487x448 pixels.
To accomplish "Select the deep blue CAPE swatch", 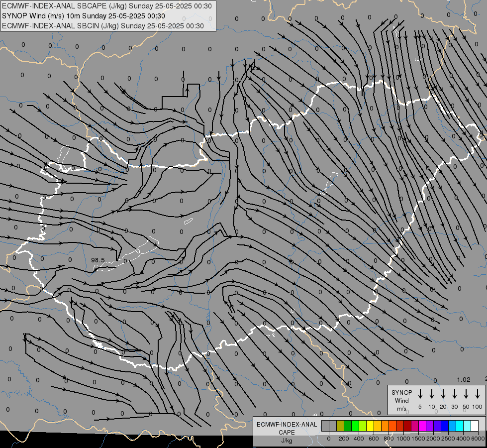I will click(x=445, y=426).
